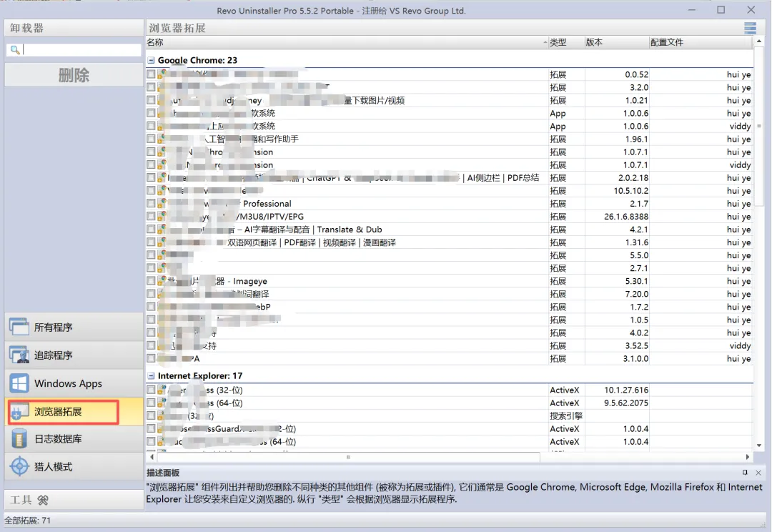This screenshot has height=532, width=772.
Task: Check the M3U8/IPTV/EPG extension checkbox
Action: tap(151, 216)
